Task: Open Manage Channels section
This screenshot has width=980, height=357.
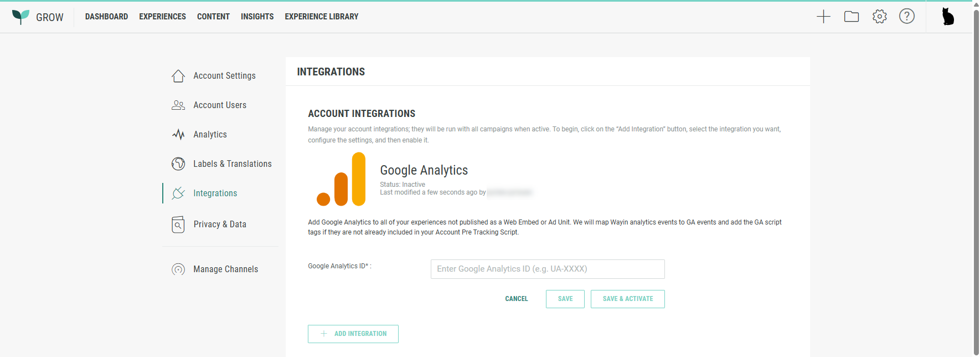Action: pyautogui.click(x=225, y=269)
